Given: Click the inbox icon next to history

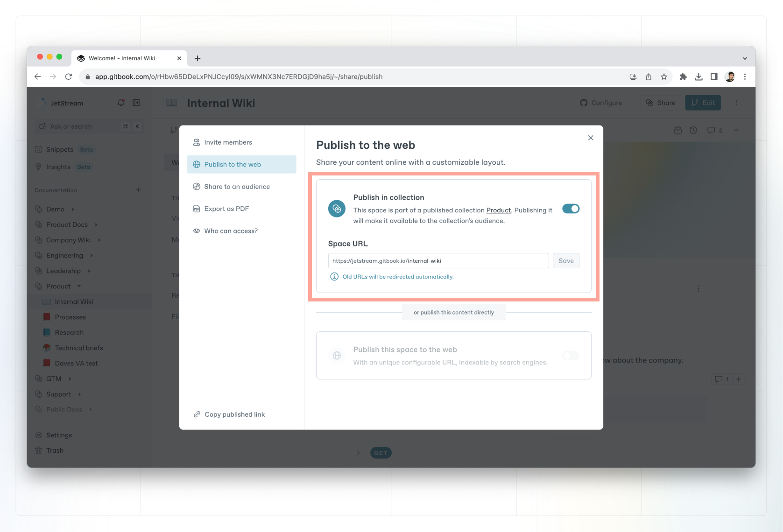Looking at the screenshot, I should [x=678, y=130].
